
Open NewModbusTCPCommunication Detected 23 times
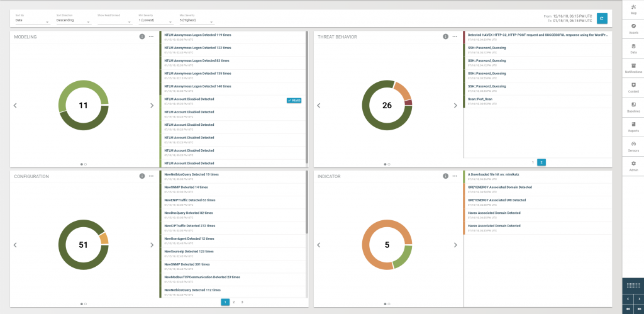pos(233,279)
